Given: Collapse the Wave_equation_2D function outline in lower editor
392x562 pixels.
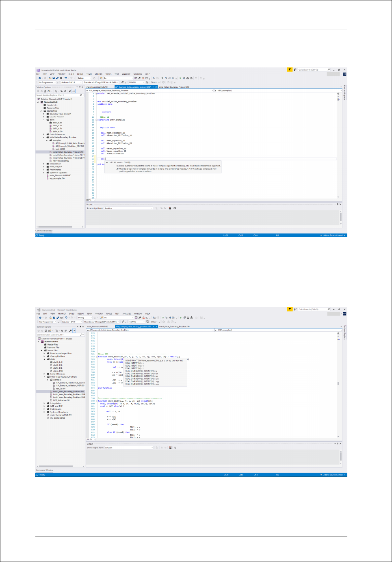Looking at the screenshot, I should coord(97,357).
